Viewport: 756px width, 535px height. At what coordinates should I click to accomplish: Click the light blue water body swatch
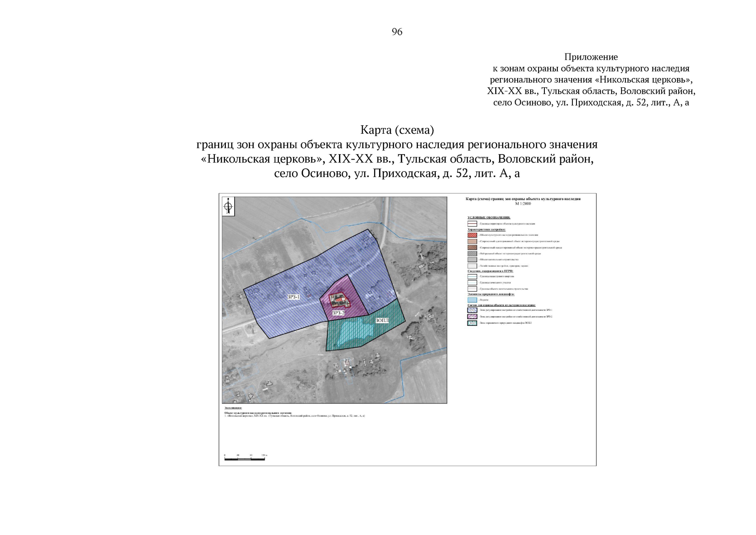(x=472, y=300)
